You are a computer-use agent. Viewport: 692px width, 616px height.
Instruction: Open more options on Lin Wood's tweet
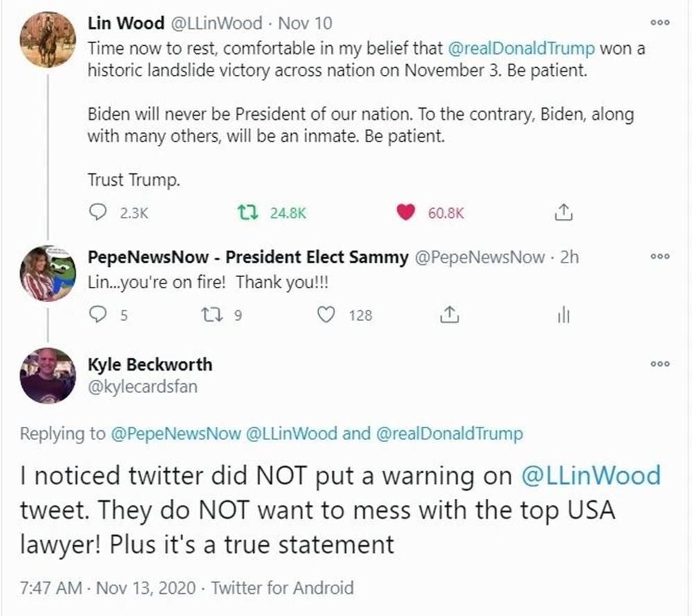point(660,22)
